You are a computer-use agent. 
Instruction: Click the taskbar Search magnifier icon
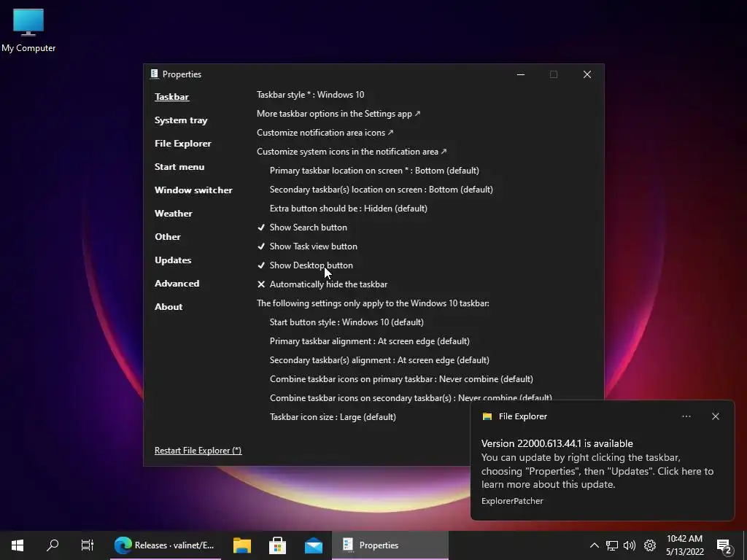pyautogui.click(x=53, y=545)
